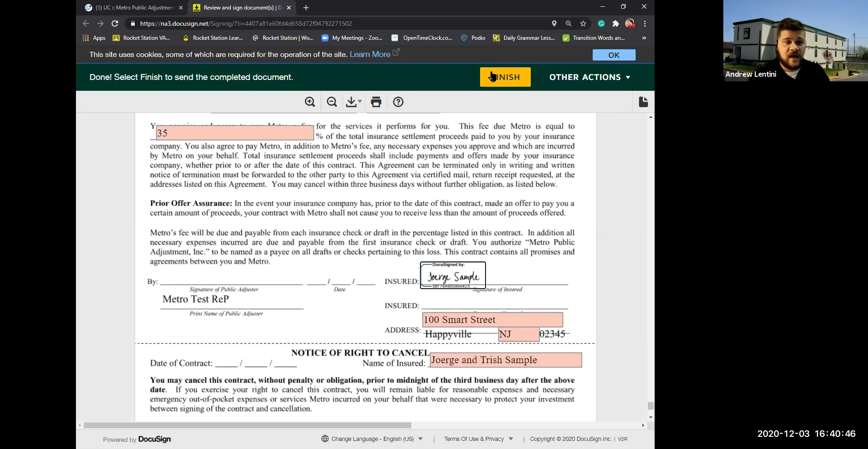The image size is (868, 449).
Task: Expand the OTHER ACTIONS dropdown
Action: coord(589,77)
